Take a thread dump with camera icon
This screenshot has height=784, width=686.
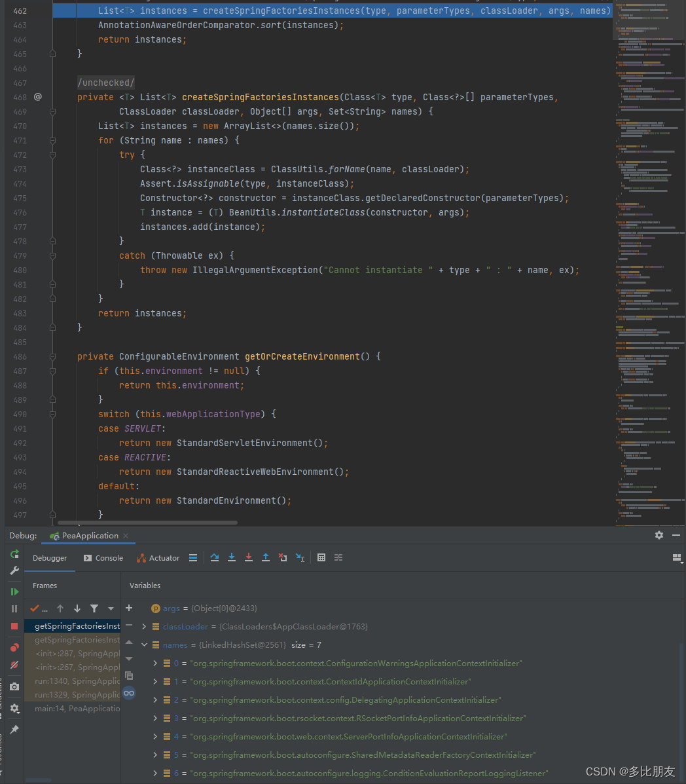tap(14, 686)
